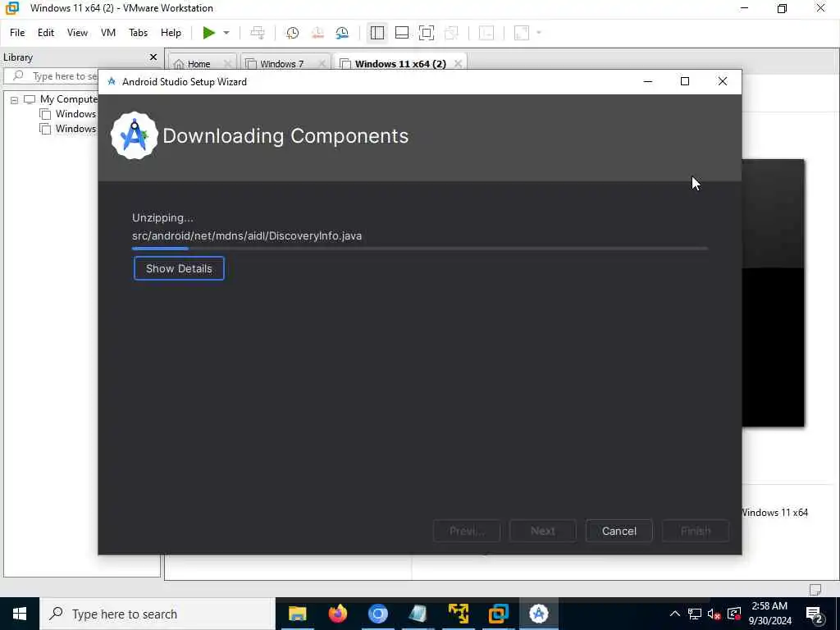Click the DiscoveryInfo.java file path text
This screenshot has width=840, height=630.
click(247, 235)
